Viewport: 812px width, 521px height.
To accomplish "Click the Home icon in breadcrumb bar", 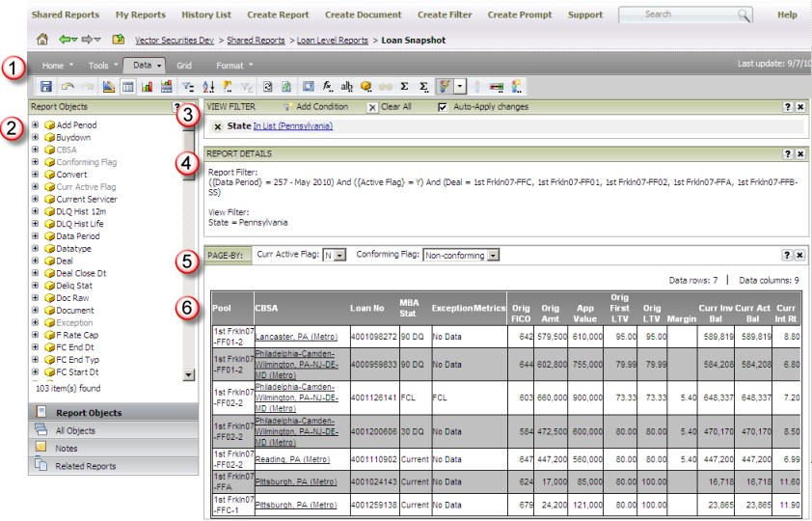I will pyautogui.click(x=41, y=41).
